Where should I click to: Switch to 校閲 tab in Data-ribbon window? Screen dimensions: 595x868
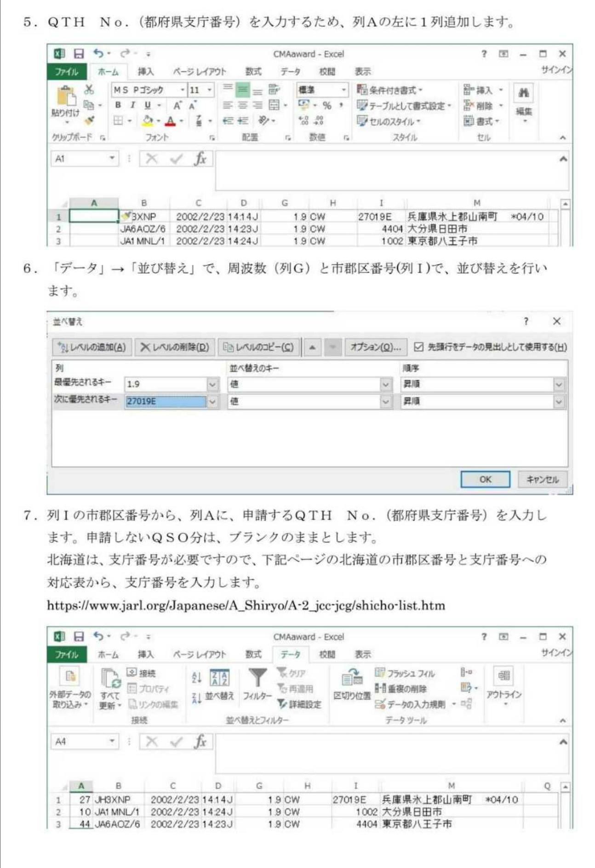tap(327, 654)
